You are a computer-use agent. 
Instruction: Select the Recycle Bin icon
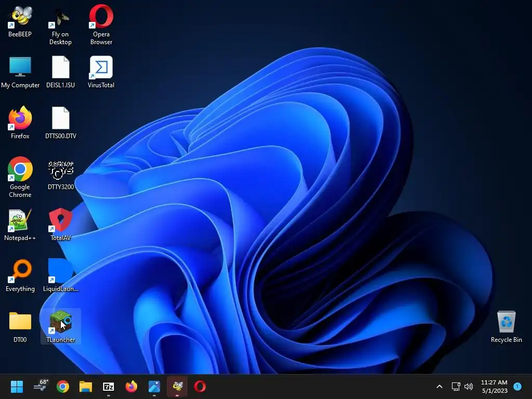click(x=506, y=327)
